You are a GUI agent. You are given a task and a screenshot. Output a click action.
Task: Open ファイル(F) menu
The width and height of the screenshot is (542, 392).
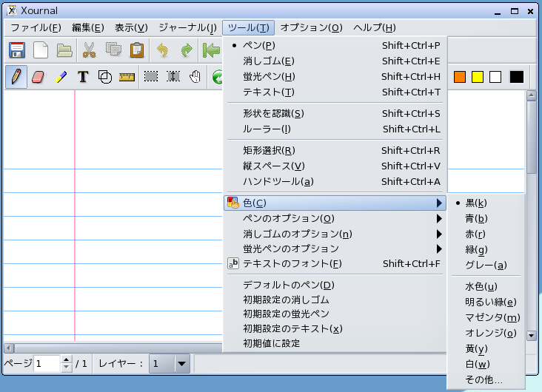click(x=36, y=27)
